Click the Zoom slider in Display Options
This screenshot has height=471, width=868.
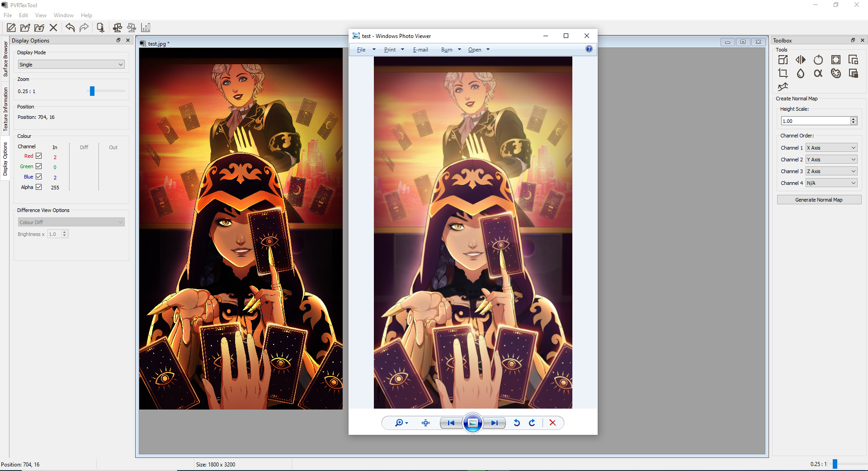[x=92, y=91]
